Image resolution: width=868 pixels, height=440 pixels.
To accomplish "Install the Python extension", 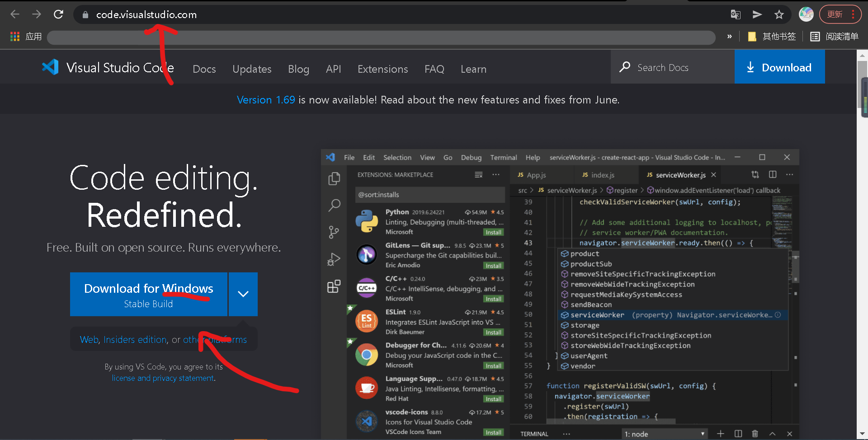I will [493, 232].
